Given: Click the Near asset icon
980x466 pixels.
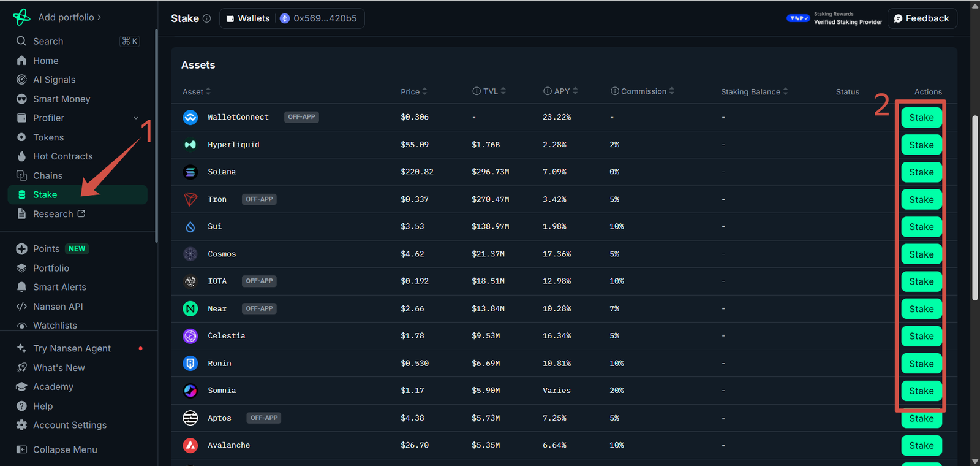Looking at the screenshot, I should coord(190,309).
